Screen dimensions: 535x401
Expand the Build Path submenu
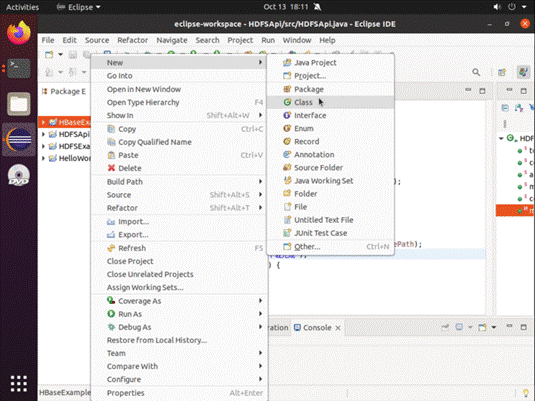(x=179, y=182)
